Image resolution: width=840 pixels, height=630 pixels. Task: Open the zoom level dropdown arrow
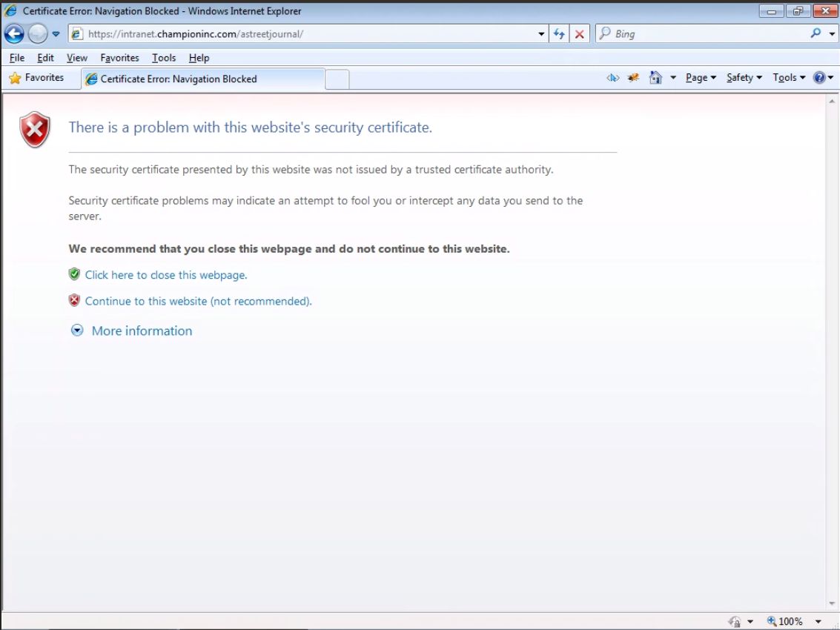[818, 621]
